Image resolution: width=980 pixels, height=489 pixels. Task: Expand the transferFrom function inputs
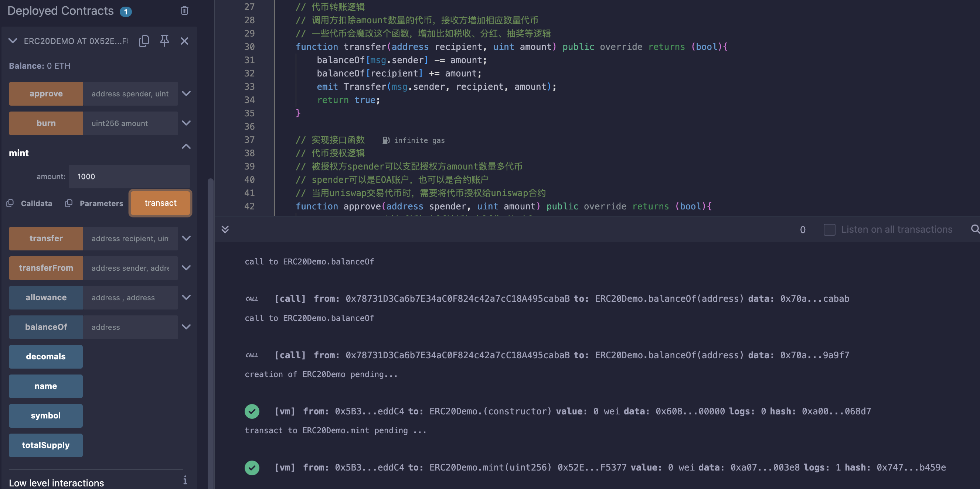coord(186,268)
